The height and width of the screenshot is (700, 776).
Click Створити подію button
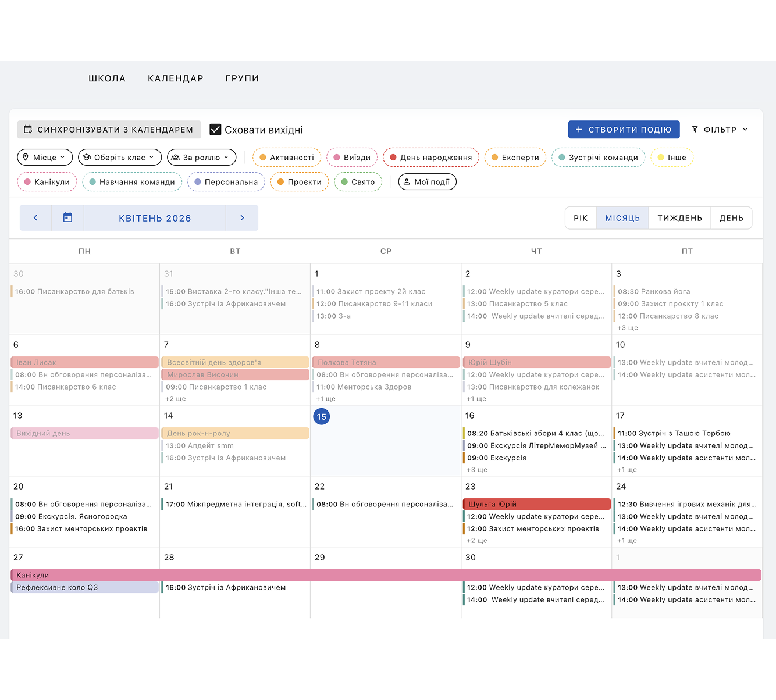(x=624, y=130)
